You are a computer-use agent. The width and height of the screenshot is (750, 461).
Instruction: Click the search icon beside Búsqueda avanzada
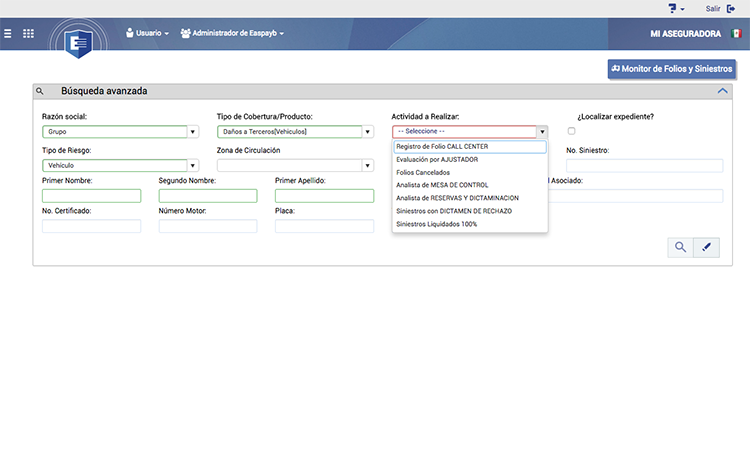(x=40, y=91)
